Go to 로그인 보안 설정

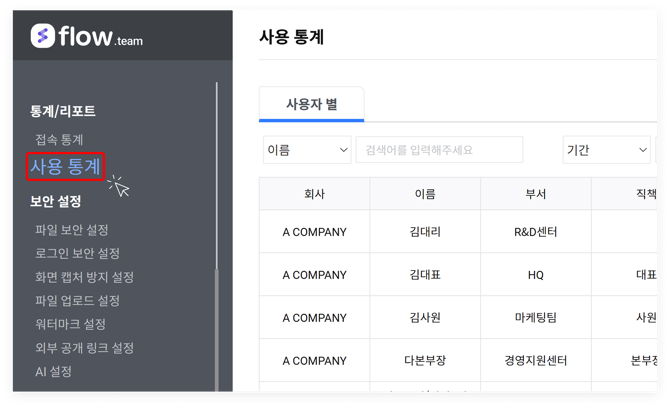tap(77, 254)
